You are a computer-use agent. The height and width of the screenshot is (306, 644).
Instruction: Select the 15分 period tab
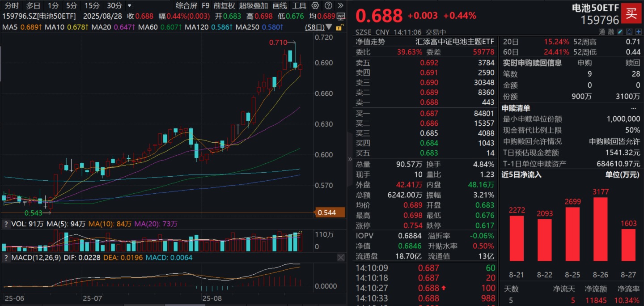click(92, 6)
